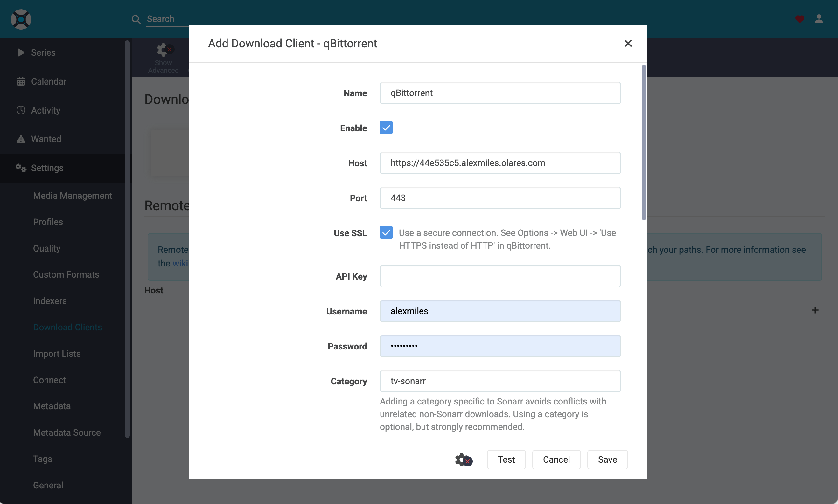Click the top Search box
Viewport: 838px width, 504px height.
167,19
